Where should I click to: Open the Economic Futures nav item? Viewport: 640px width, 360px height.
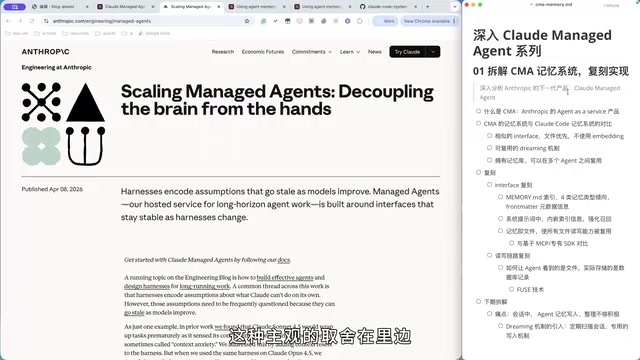click(263, 52)
